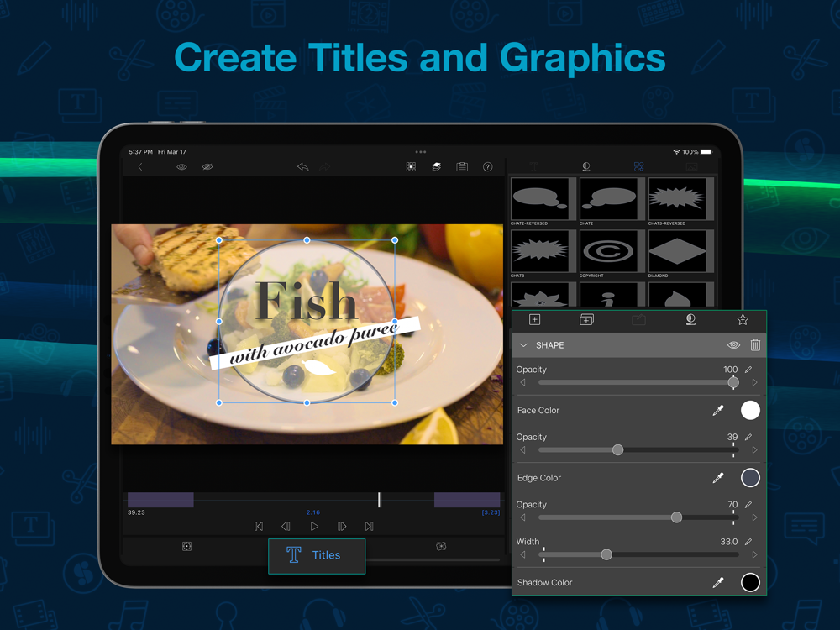Delete the SHAPE layer with trash icon
Image resolution: width=840 pixels, height=630 pixels.
755,345
